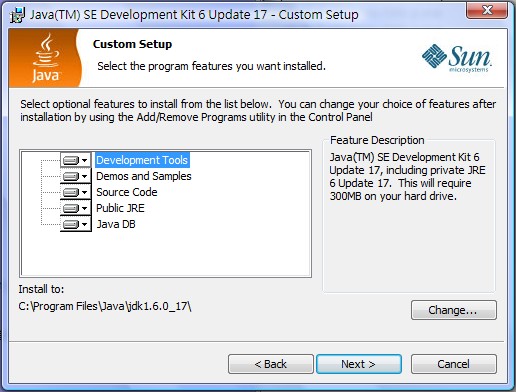The image size is (516, 392).
Task: Select the Demos and Samples feature
Action: [144, 176]
